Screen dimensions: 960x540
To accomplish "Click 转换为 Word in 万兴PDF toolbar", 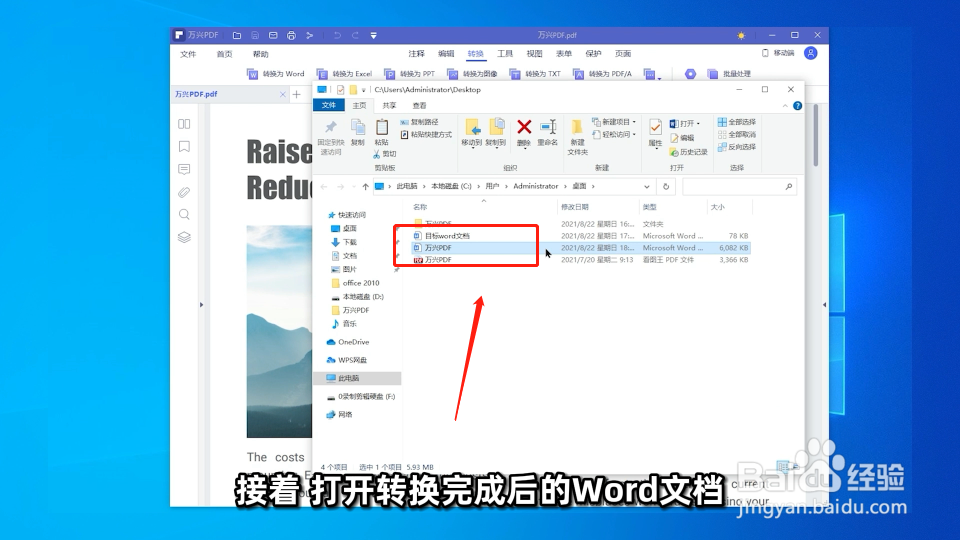I will (x=276, y=74).
